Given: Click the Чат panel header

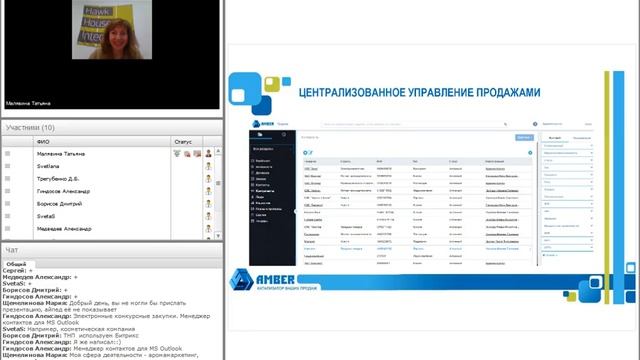Looking at the screenshot, I should (112, 250).
